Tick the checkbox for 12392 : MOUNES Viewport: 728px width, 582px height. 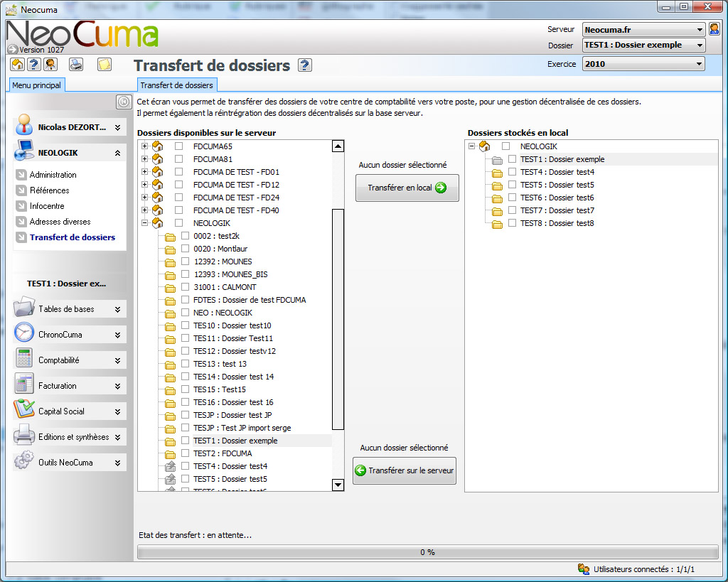[186, 262]
